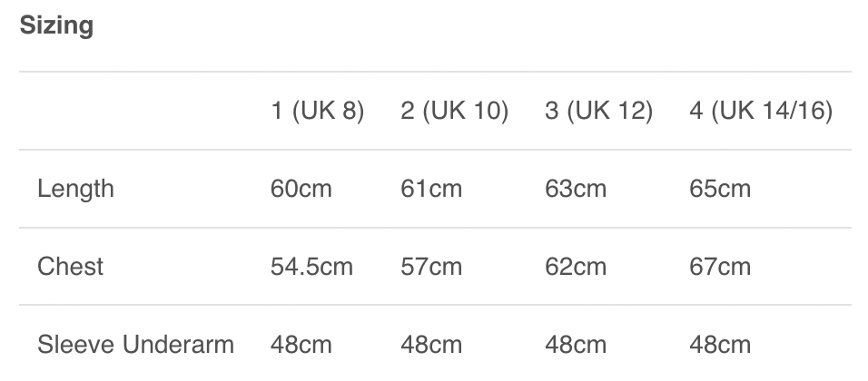This screenshot has height=381, width=868.
Task: Click 48cm sleeve value for size 2
Action: tap(430, 345)
